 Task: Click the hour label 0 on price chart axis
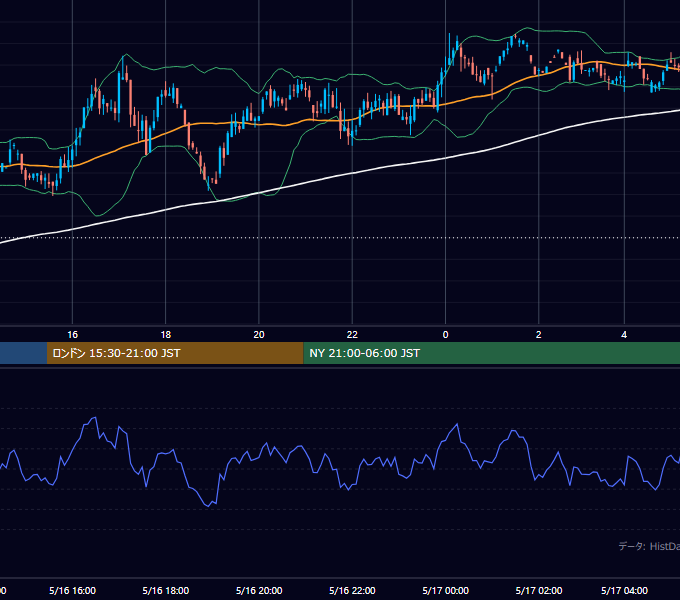(445, 335)
